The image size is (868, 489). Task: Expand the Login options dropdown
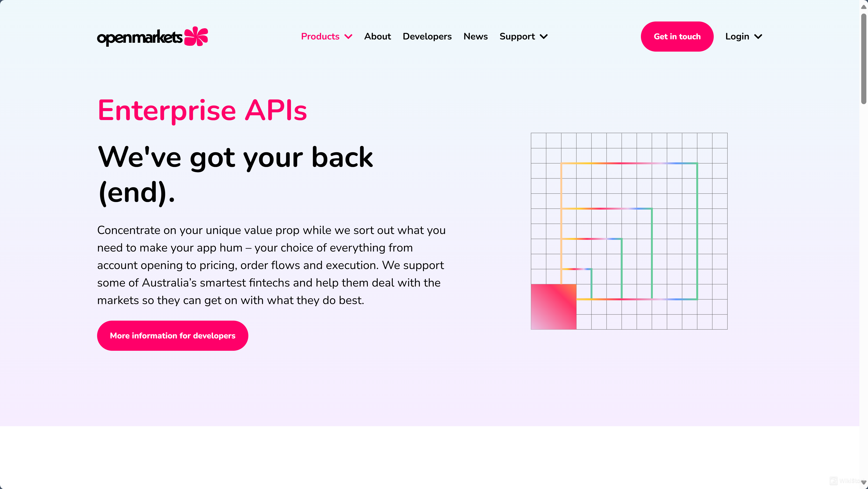[743, 36]
